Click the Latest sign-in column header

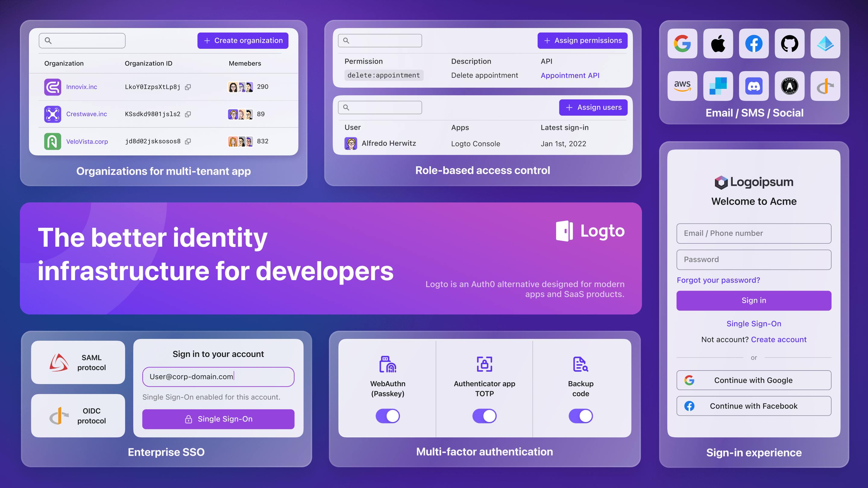click(565, 128)
